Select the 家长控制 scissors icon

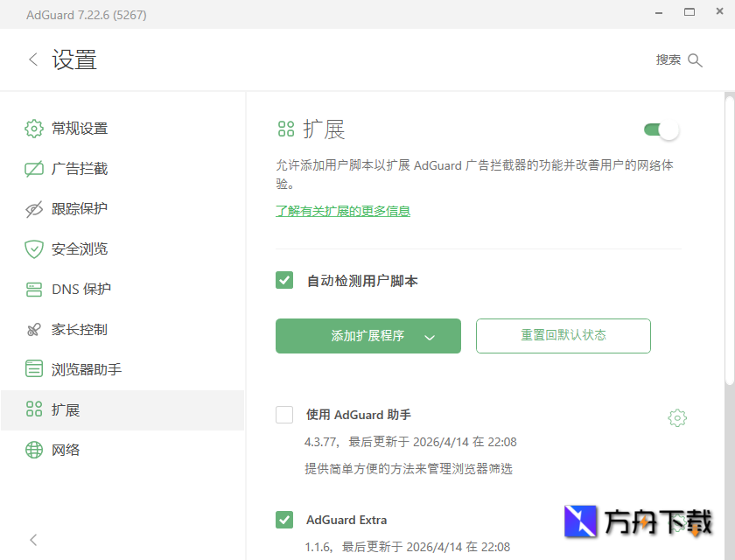point(32,329)
